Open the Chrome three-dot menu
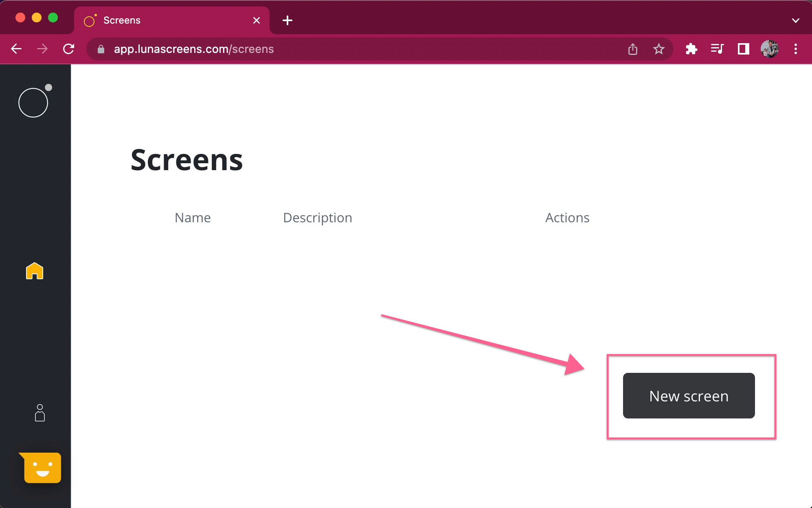Screen dimensions: 812x508 click(795, 49)
